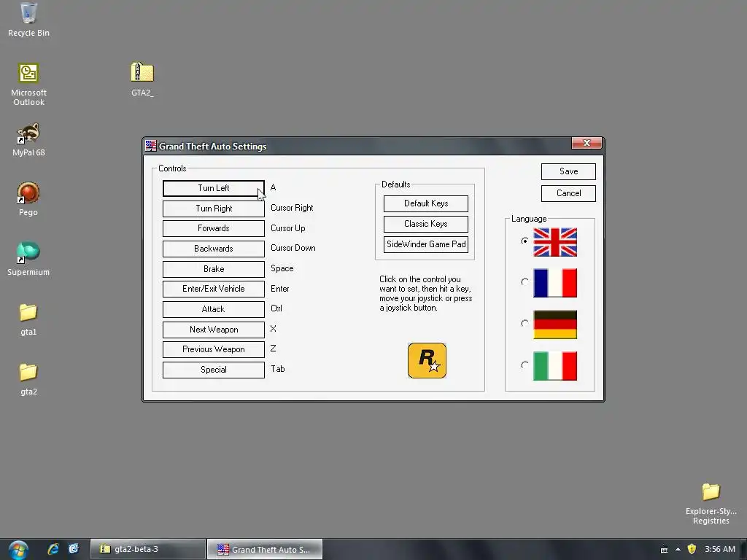The width and height of the screenshot is (747, 560).
Task: Click the security shield tray icon
Action: [692, 549]
